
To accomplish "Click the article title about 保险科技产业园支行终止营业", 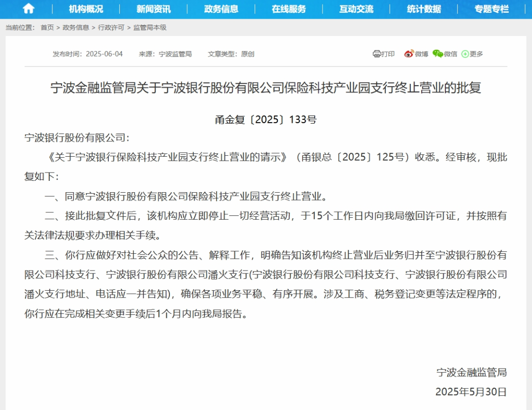I will tap(266, 88).
